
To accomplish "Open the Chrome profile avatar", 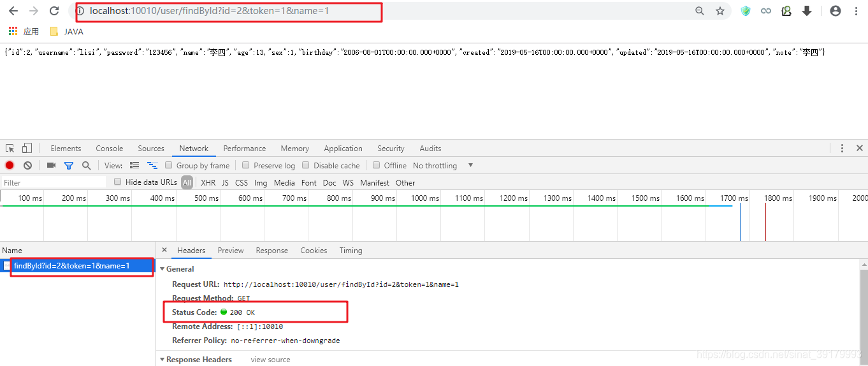I will pyautogui.click(x=835, y=11).
